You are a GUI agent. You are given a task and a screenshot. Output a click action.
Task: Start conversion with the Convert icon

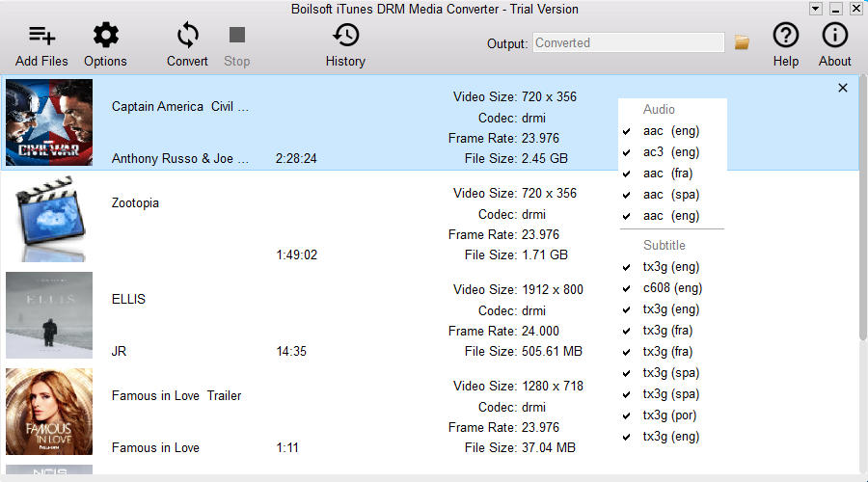point(187,37)
